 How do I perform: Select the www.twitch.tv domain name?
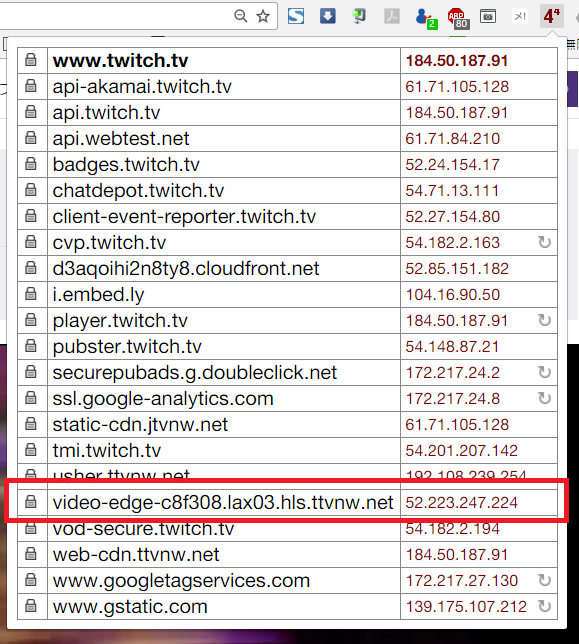point(120,61)
